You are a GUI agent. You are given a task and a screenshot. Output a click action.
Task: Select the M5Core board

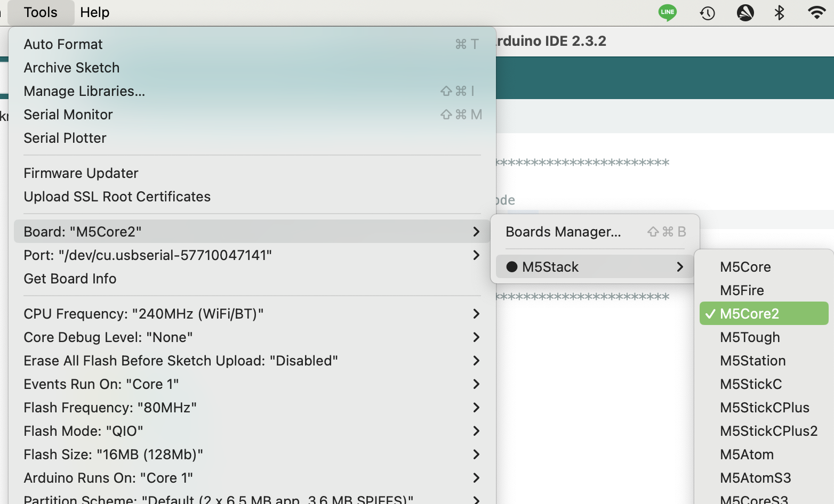[764, 267]
